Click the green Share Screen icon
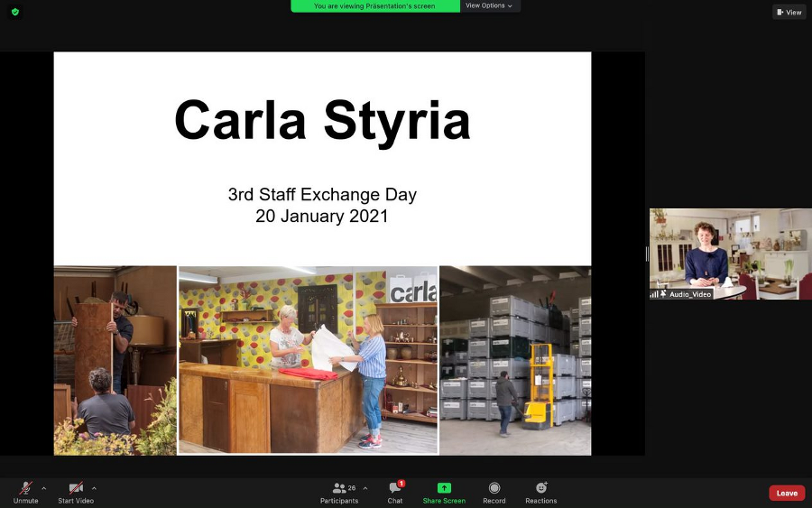The image size is (812, 508). [x=444, y=488]
